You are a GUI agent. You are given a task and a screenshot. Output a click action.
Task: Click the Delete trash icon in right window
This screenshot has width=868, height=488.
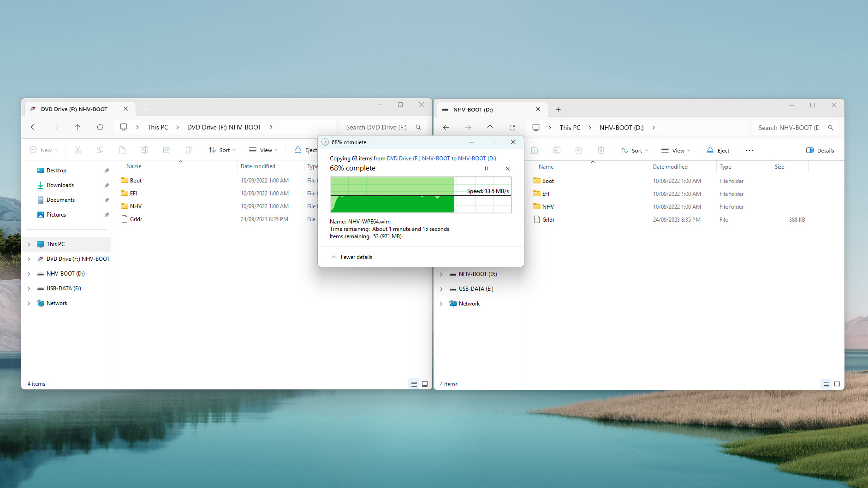(x=600, y=151)
